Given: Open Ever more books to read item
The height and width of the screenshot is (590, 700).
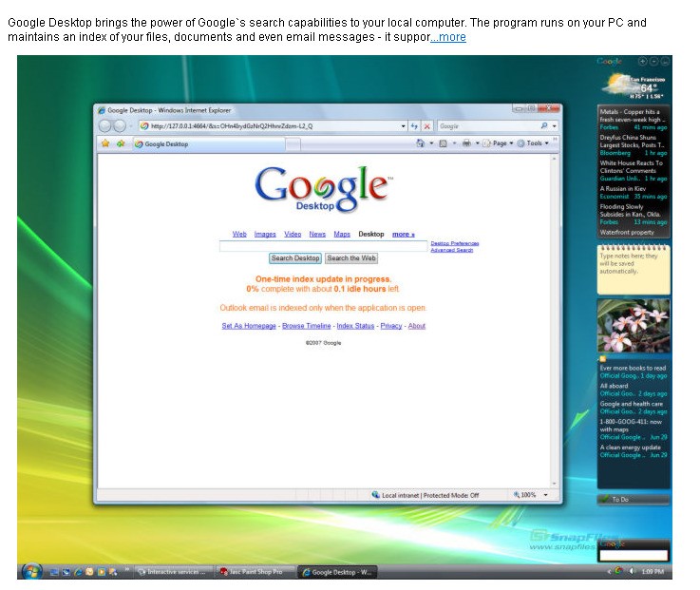Looking at the screenshot, I should pos(633,372).
